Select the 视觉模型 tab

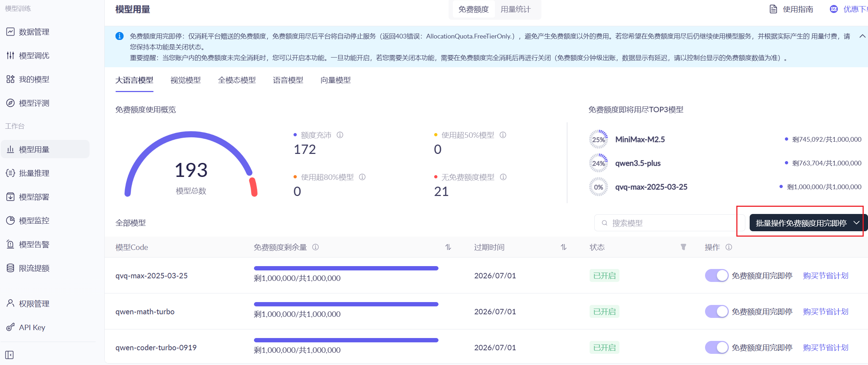(x=186, y=80)
